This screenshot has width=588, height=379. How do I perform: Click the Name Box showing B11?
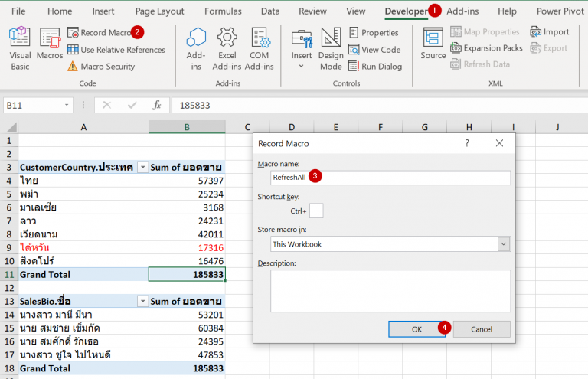(32, 106)
